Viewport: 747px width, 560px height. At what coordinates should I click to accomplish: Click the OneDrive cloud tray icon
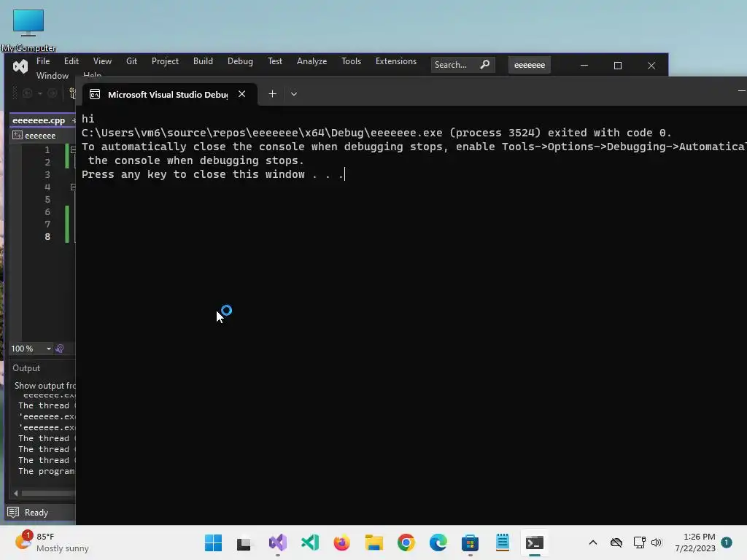tap(616, 542)
